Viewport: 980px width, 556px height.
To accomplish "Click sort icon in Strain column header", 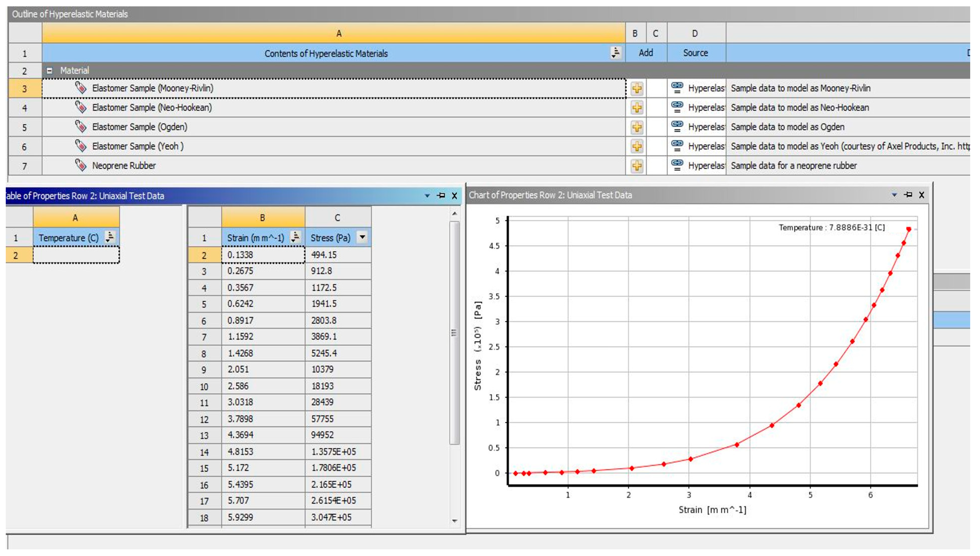I will [x=295, y=237].
